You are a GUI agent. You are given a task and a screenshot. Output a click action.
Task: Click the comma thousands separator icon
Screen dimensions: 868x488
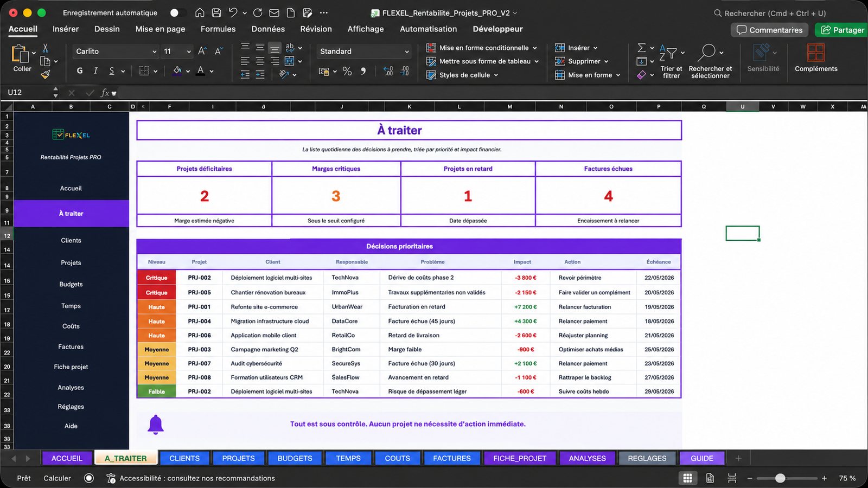coord(363,71)
